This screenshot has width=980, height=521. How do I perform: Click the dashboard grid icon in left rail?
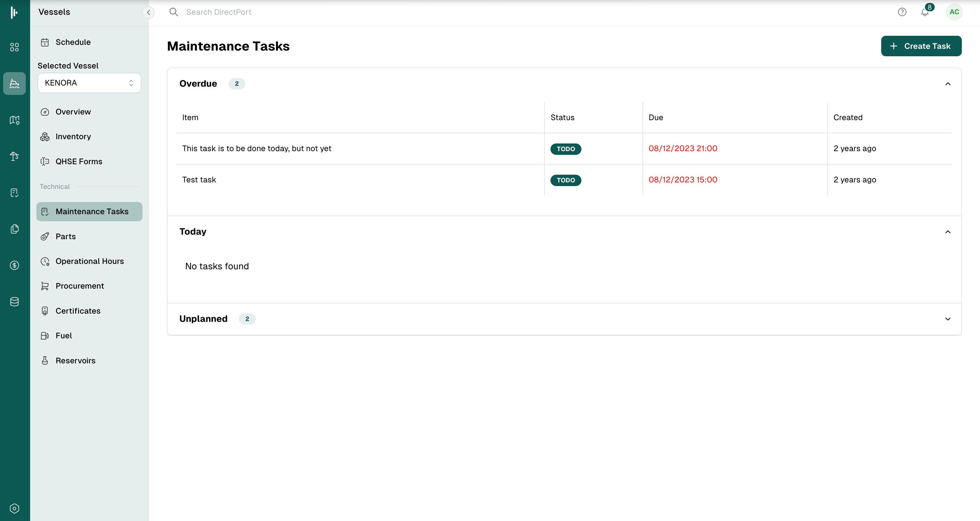tap(14, 47)
